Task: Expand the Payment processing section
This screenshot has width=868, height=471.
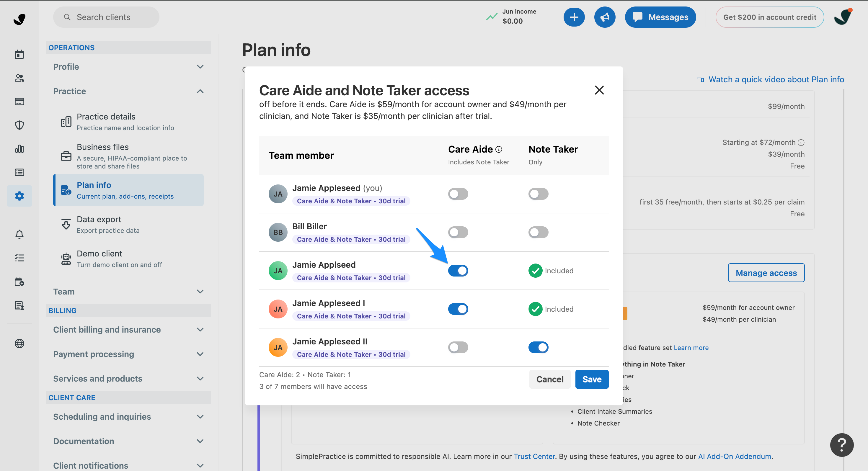Action: click(x=128, y=354)
